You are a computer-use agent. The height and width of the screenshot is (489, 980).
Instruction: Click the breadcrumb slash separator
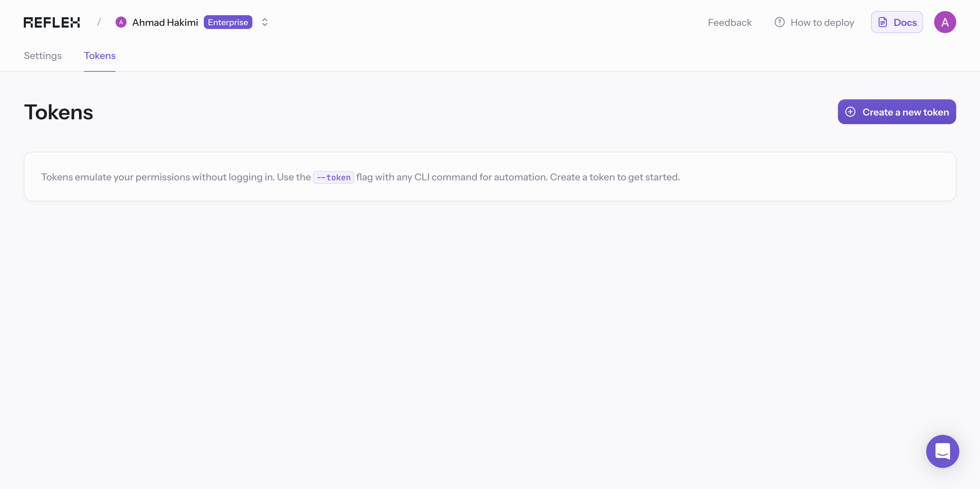point(99,22)
